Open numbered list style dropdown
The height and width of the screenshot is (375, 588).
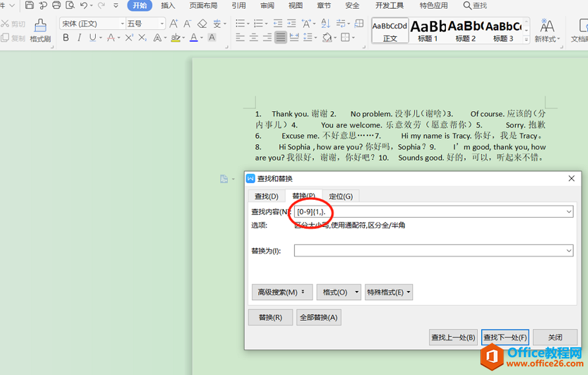tap(266, 24)
